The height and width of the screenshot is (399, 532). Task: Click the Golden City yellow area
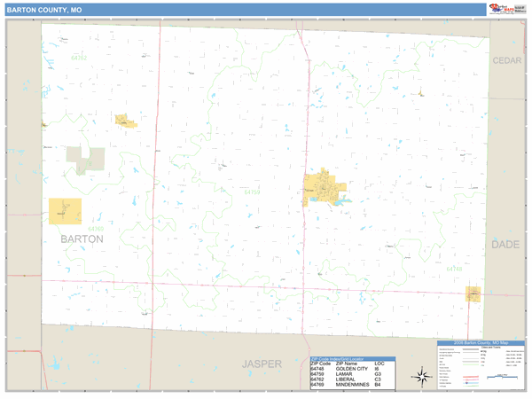(473, 293)
